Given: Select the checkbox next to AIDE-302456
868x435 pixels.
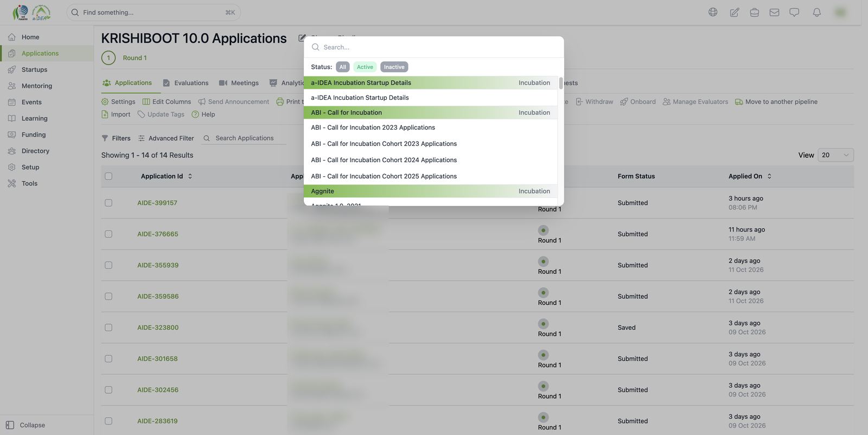Looking at the screenshot, I should click(108, 390).
